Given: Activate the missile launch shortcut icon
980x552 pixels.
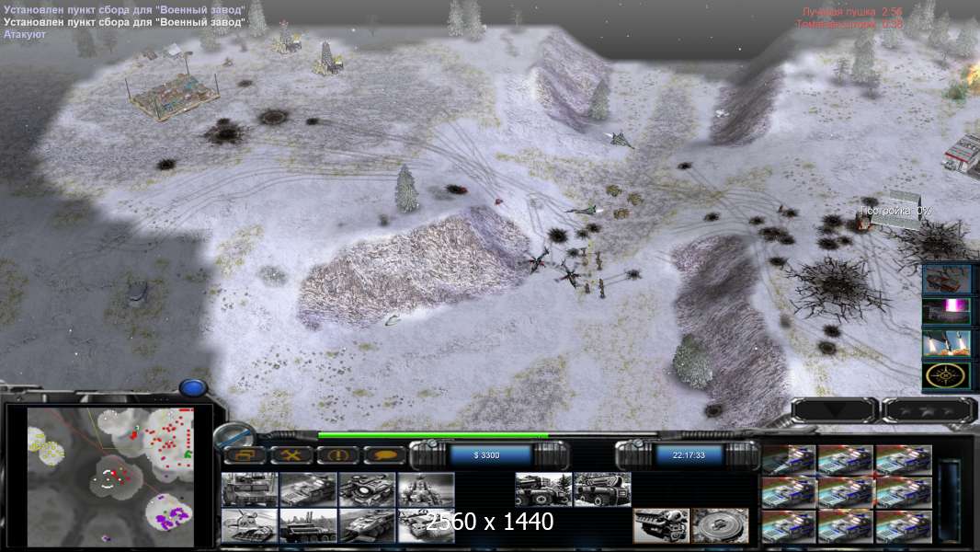Looking at the screenshot, I should (x=948, y=343).
